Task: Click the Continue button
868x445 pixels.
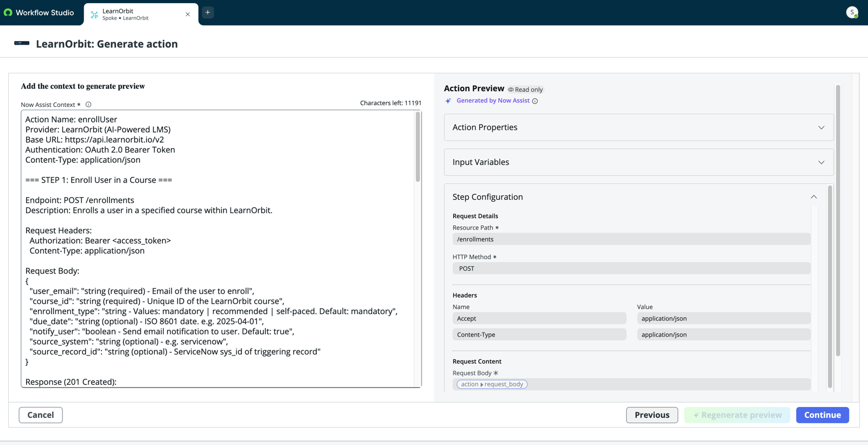Action: click(x=822, y=415)
